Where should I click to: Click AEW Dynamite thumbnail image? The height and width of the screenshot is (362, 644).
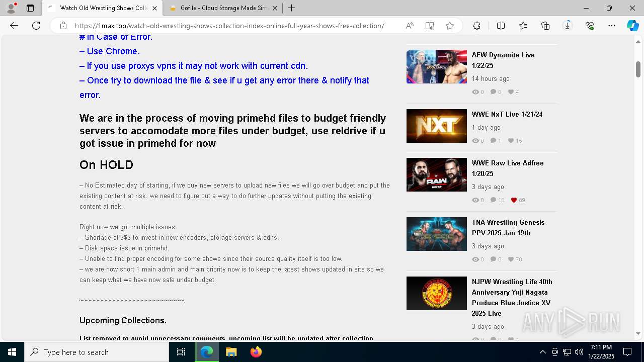point(437,66)
